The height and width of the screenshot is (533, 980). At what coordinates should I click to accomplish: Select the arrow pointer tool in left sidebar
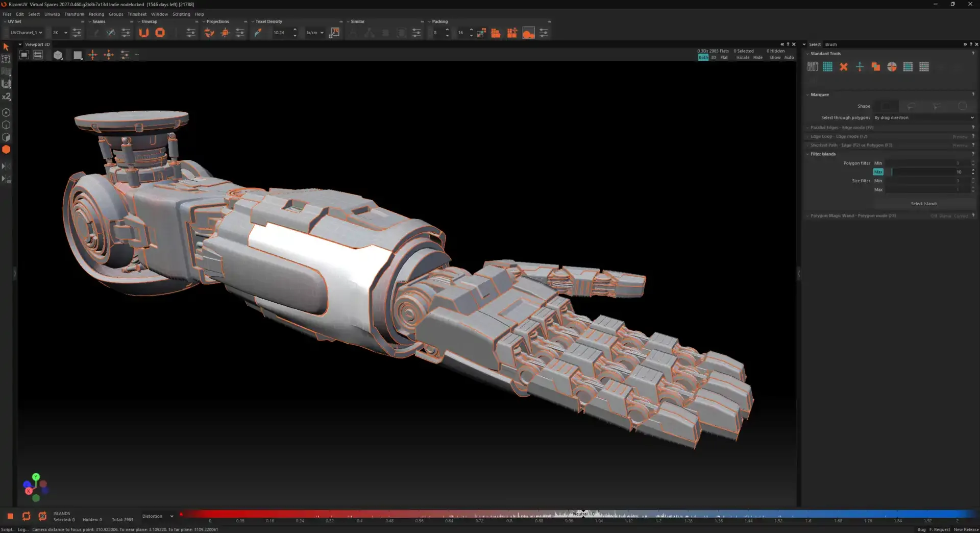point(6,47)
